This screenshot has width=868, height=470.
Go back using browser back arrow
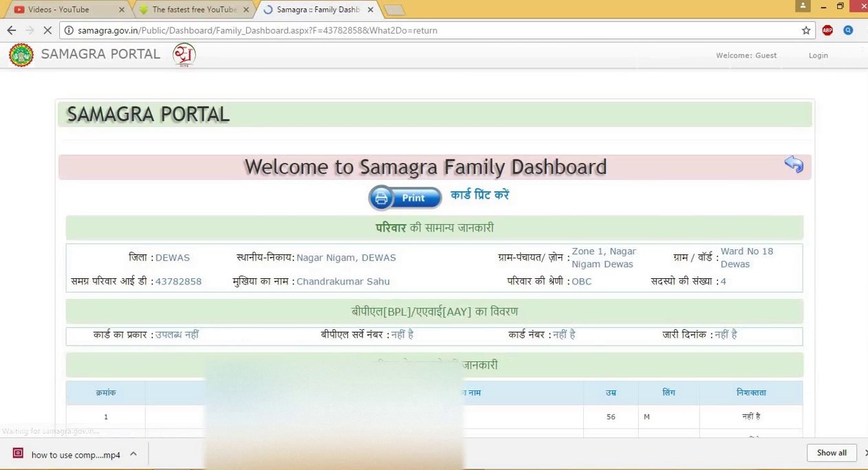[x=11, y=30]
